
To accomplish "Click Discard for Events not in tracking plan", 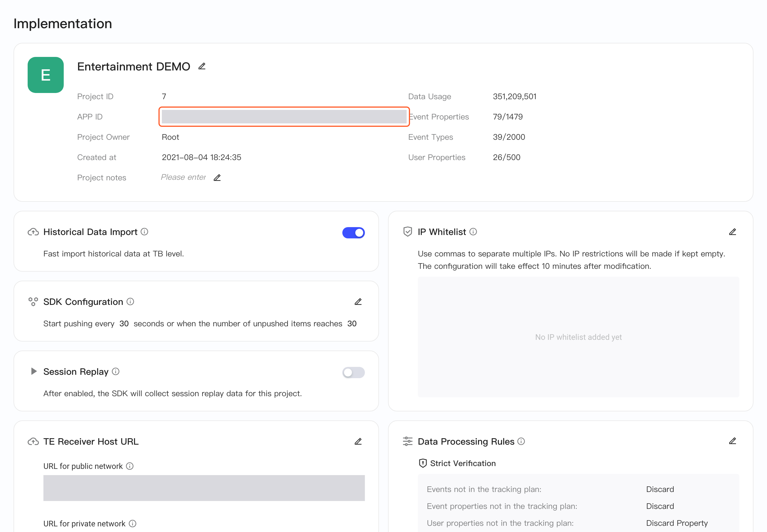I will tap(660, 489).
